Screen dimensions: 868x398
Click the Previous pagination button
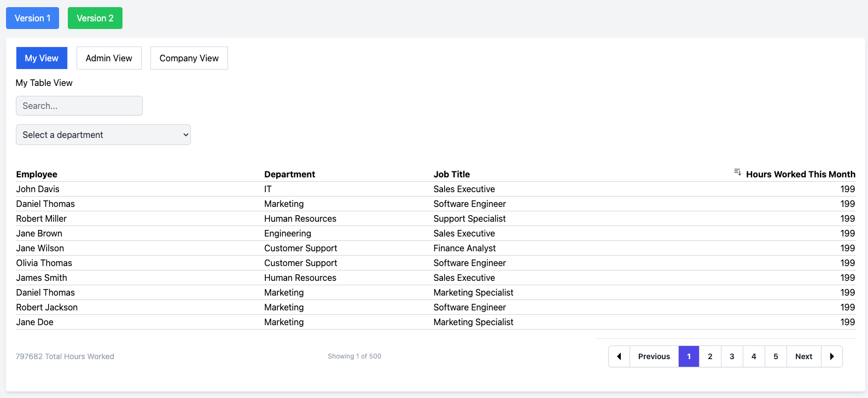tap(654, 356)
